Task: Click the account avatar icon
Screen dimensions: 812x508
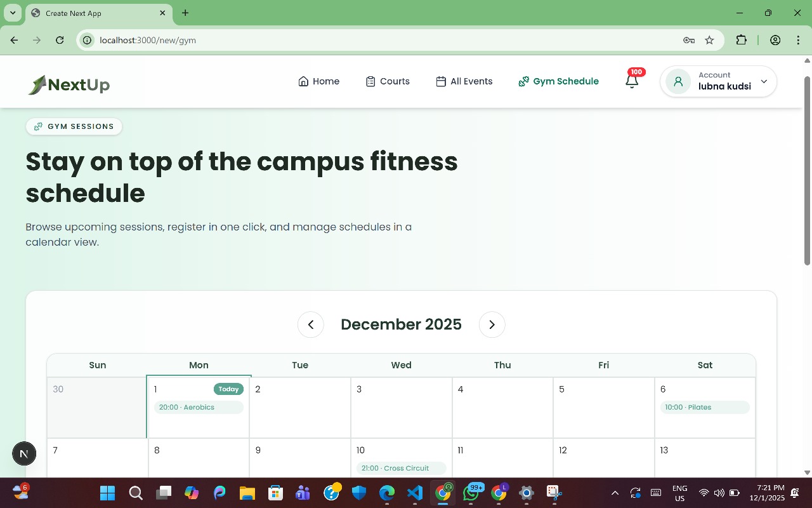Action: tap(678, 81)
